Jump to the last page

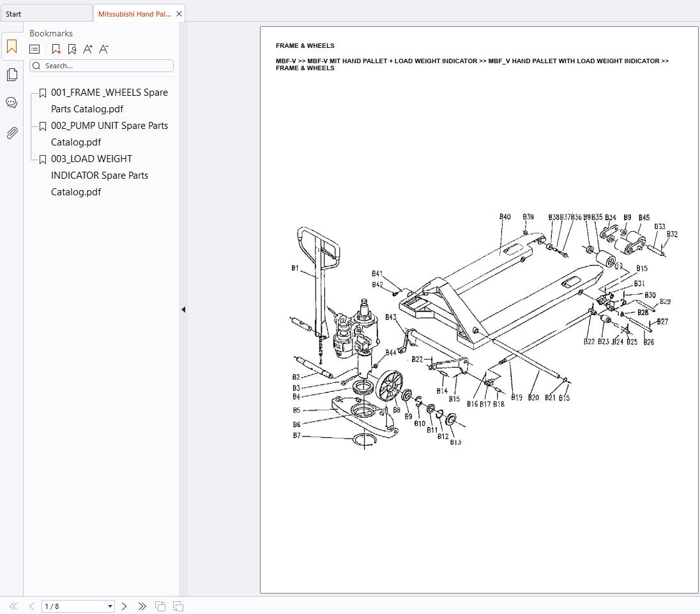point(142,606)
